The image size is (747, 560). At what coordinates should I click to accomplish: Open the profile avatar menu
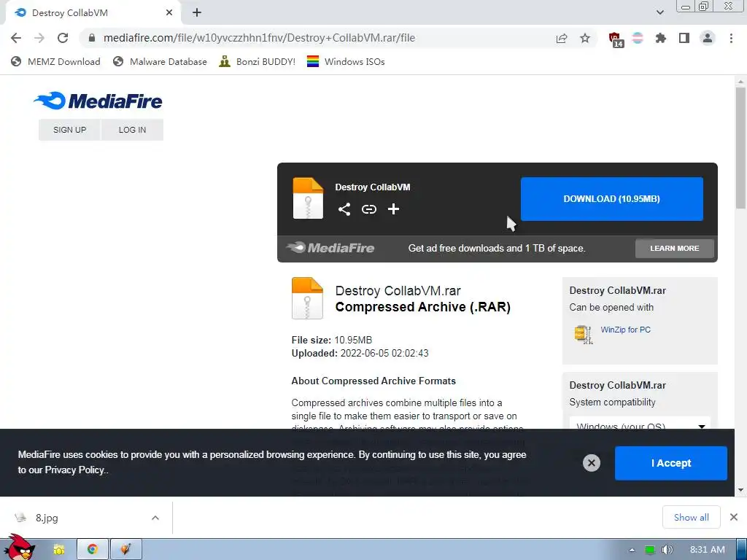point(708,38)
